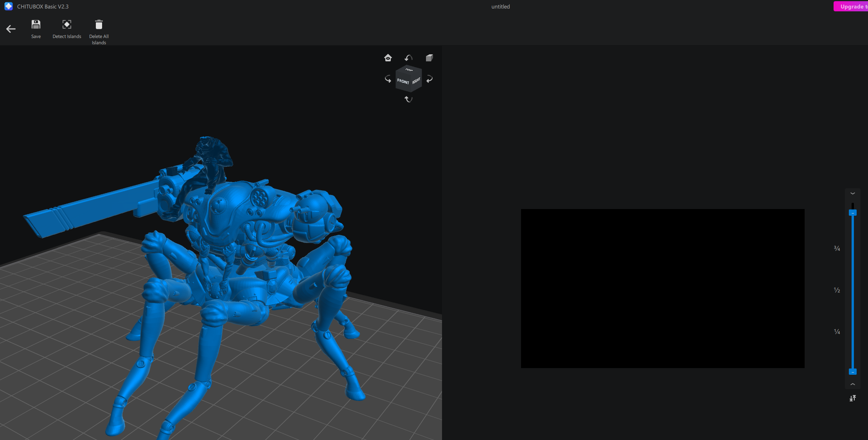Save the sliced file using the Save icon
Viewport: 868px width, 440px height.
(36, 24)
